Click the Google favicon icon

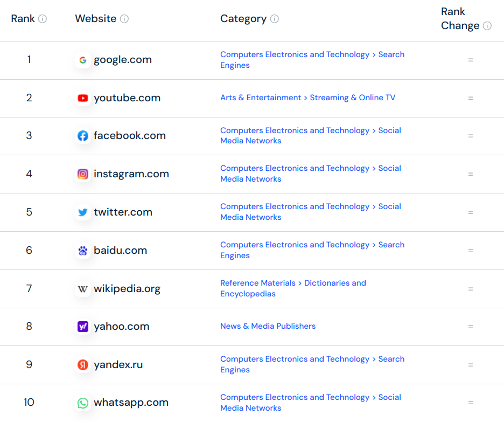[x=83, y=60]
